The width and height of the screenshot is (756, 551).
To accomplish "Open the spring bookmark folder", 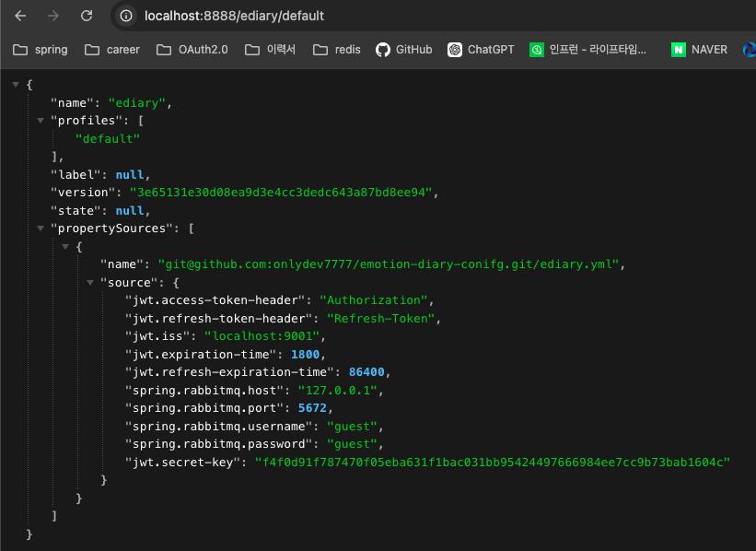I will 41,50.
